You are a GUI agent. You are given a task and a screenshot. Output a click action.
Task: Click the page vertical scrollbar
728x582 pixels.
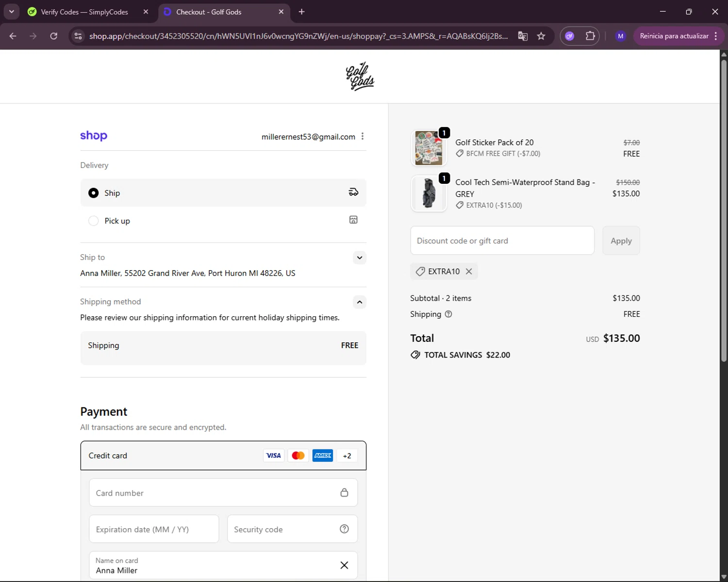(x=724, y=211)
